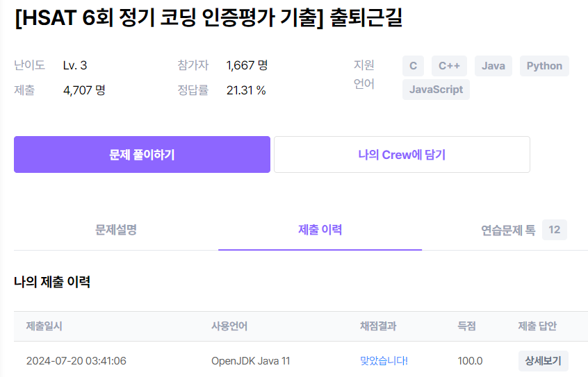The width and height of the screenshot is (588, 377).
Task: Click the 맞았습니다! result link
Action: [384, 361]
